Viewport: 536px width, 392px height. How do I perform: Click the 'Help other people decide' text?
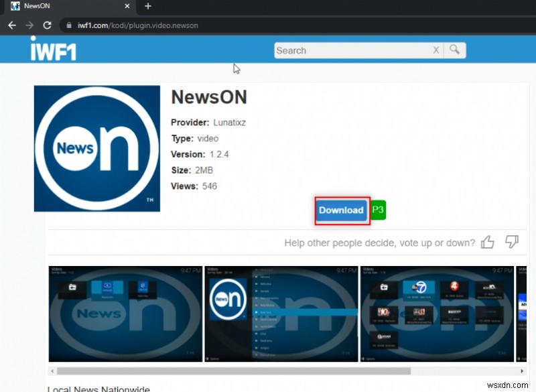point(380,243)
